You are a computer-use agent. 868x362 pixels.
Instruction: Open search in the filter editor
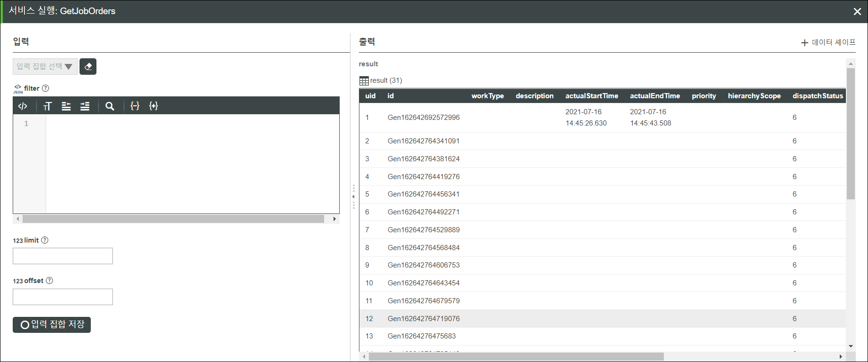tap(110, 106)
